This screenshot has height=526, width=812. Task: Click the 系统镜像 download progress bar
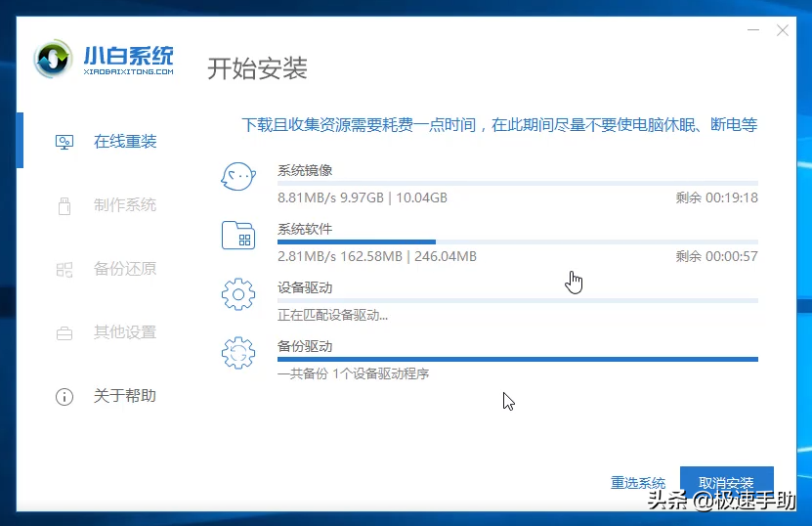(518, 184)
